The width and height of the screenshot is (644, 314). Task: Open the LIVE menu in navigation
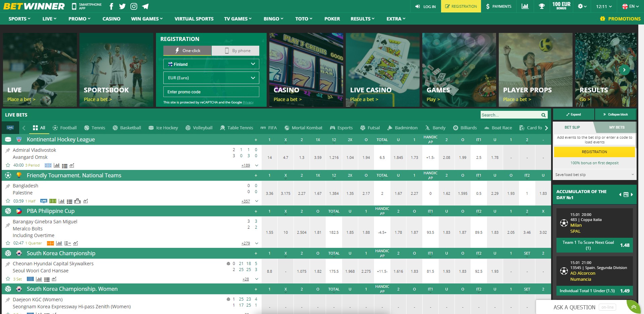[x=49, y=19]
